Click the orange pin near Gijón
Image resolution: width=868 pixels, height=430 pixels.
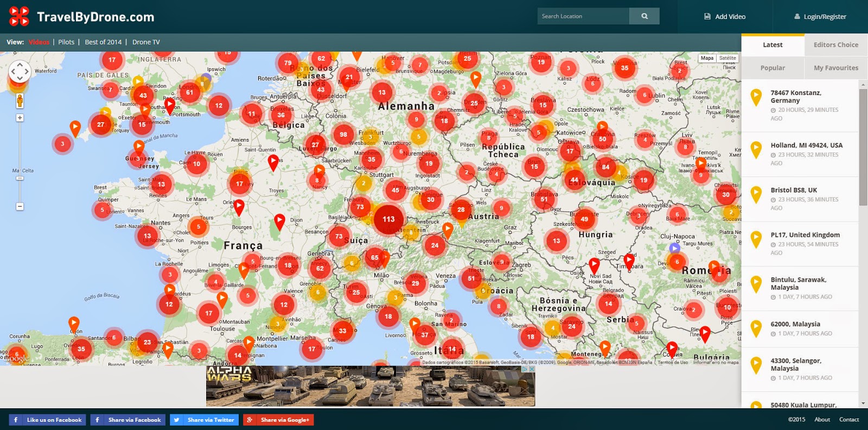74,325
